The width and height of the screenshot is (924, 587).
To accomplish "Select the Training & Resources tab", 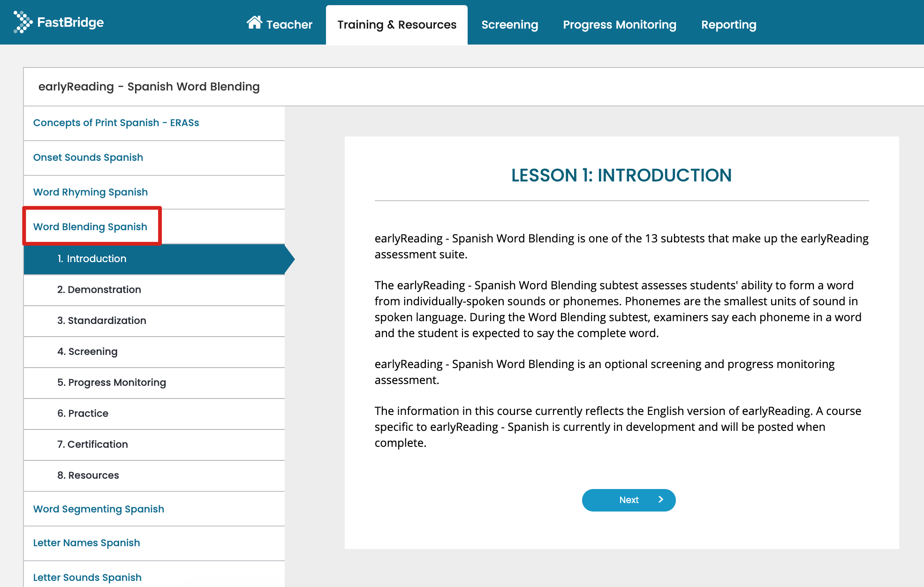I will (397, 25).
